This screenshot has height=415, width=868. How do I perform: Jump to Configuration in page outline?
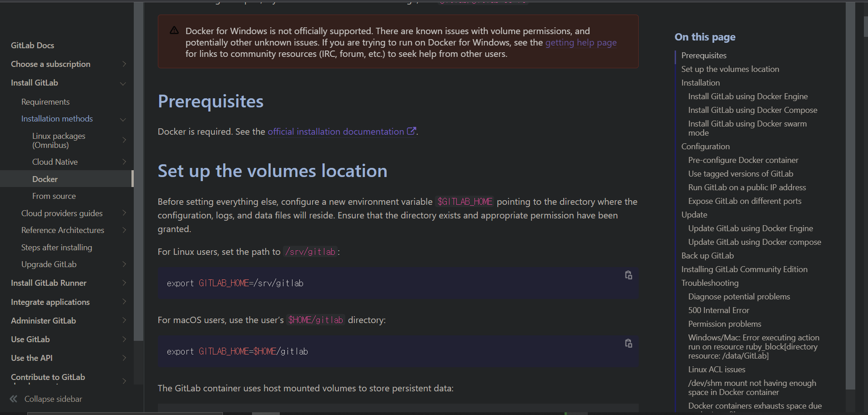click(706, 147)
